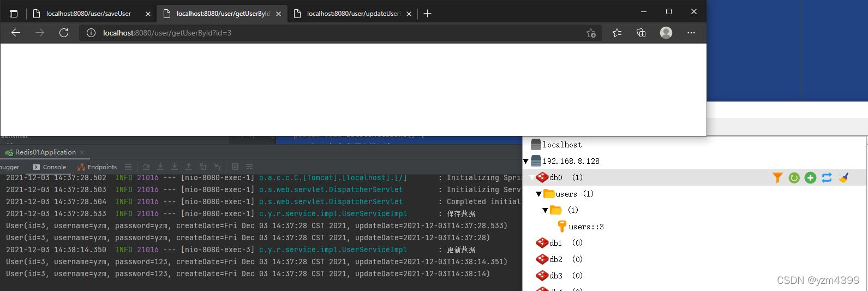
Task: Collapse the 192.168.8.128 connection node
Action: tap(526, 161)
